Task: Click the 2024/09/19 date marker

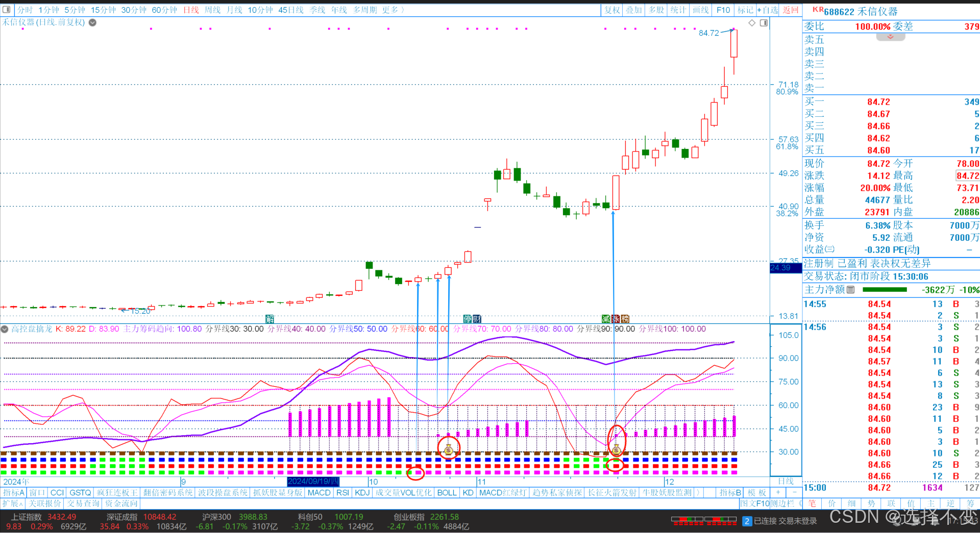Action: (x=313, y=481)
